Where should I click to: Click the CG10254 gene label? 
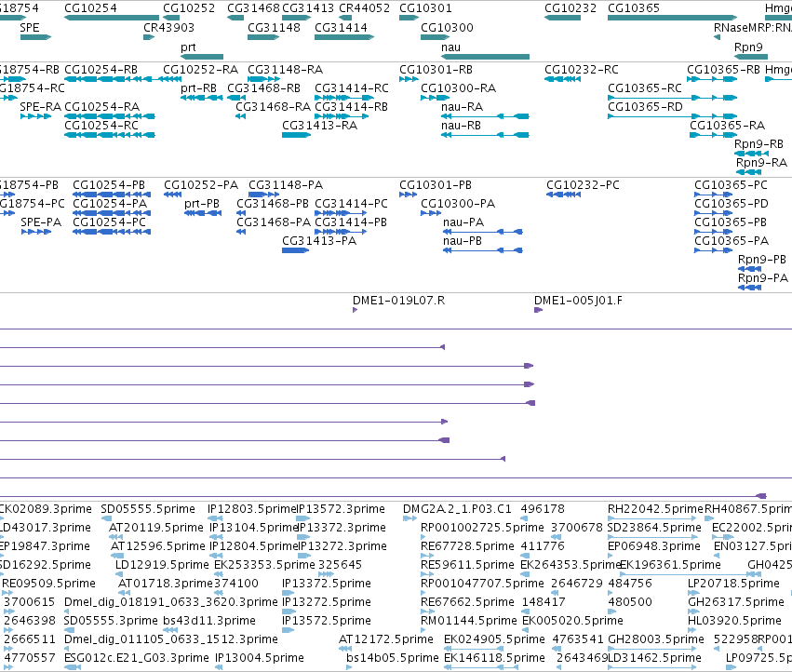tap(90, 8)
